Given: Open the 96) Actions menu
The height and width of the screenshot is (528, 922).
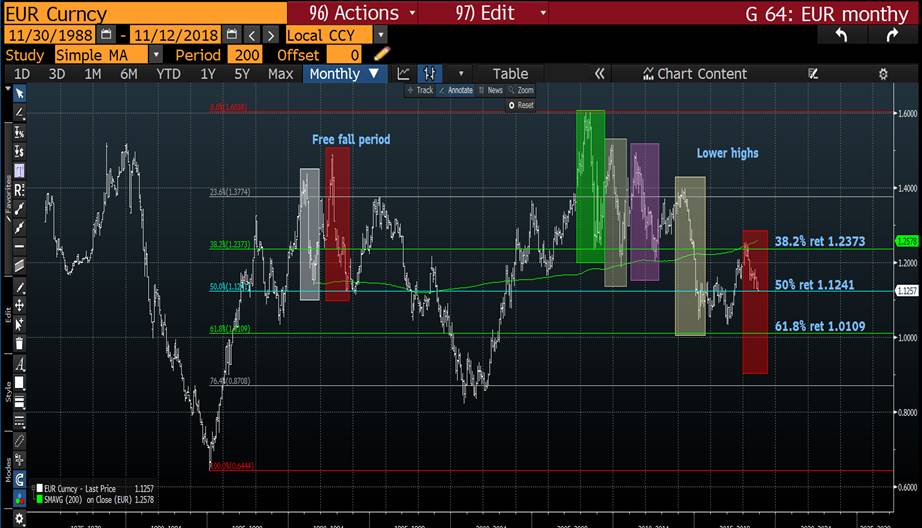Looking at the screenshot, I should click(362, 13).
